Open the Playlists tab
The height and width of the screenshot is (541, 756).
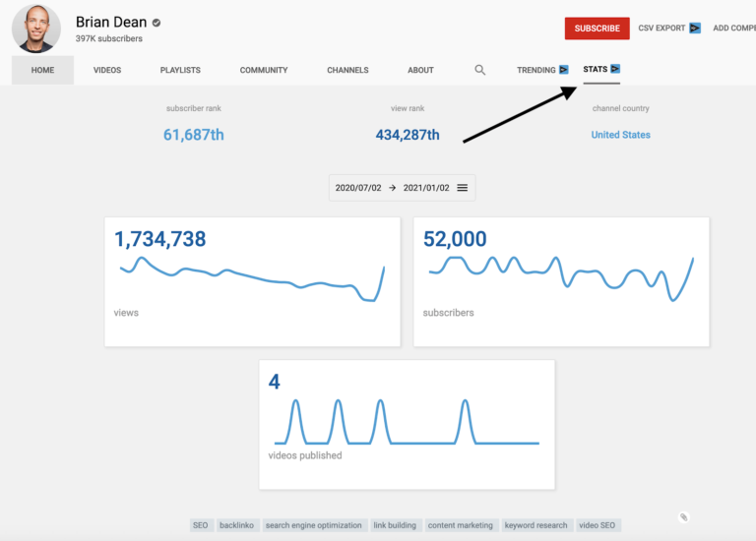click(180, 70)
